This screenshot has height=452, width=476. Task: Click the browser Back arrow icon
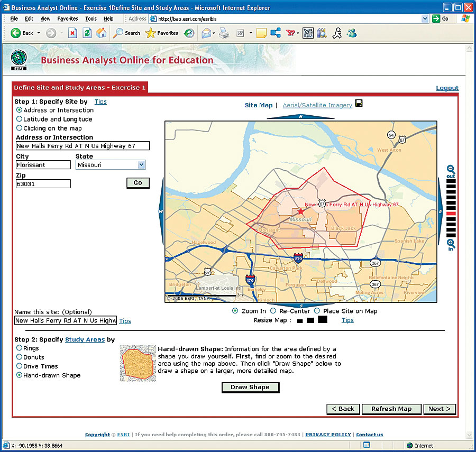(x=15, y=33)
